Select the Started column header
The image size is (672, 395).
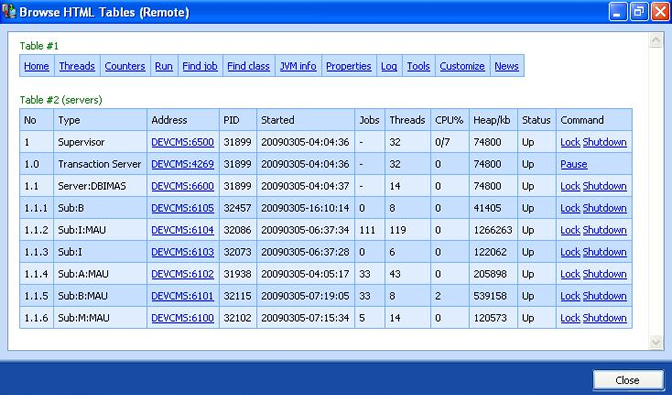(306, 120)
